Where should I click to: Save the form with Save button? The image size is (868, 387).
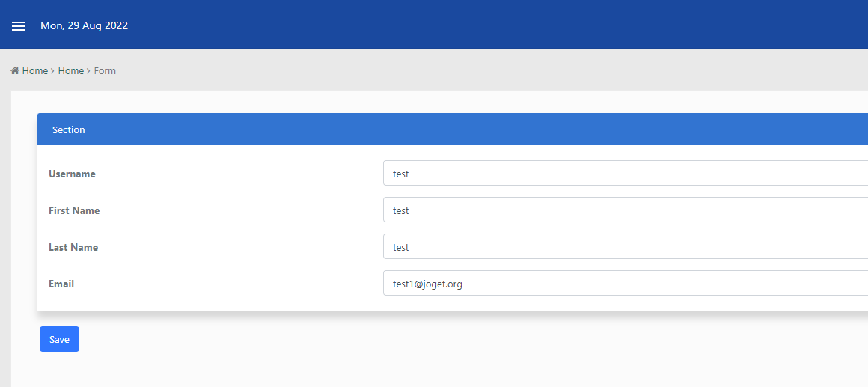59,339
